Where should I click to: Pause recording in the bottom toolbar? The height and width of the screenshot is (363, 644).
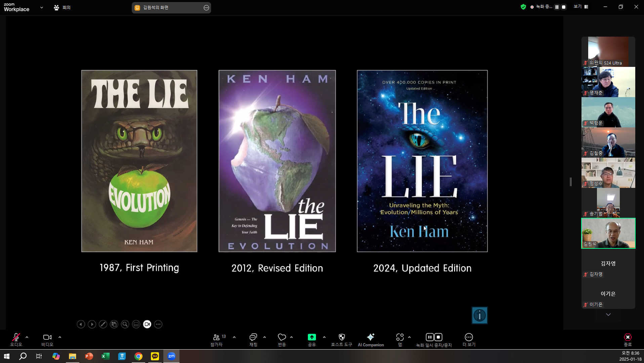[430, 337]
